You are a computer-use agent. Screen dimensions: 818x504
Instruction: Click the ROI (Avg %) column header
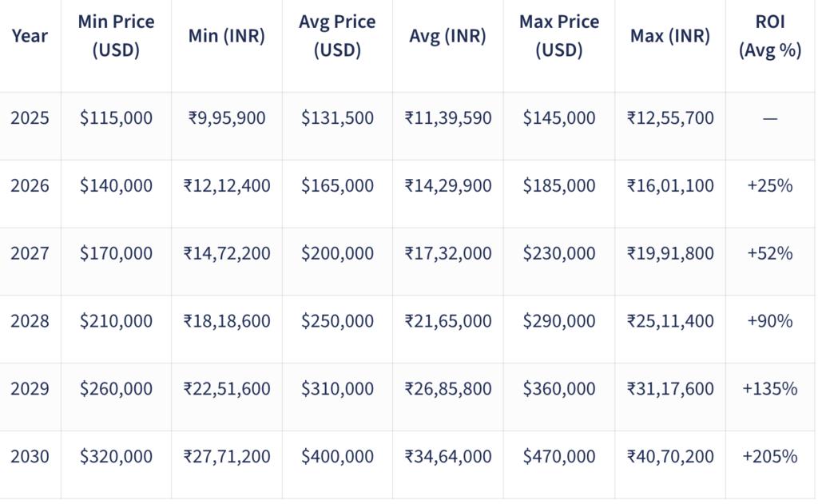[x=770, y=36]
